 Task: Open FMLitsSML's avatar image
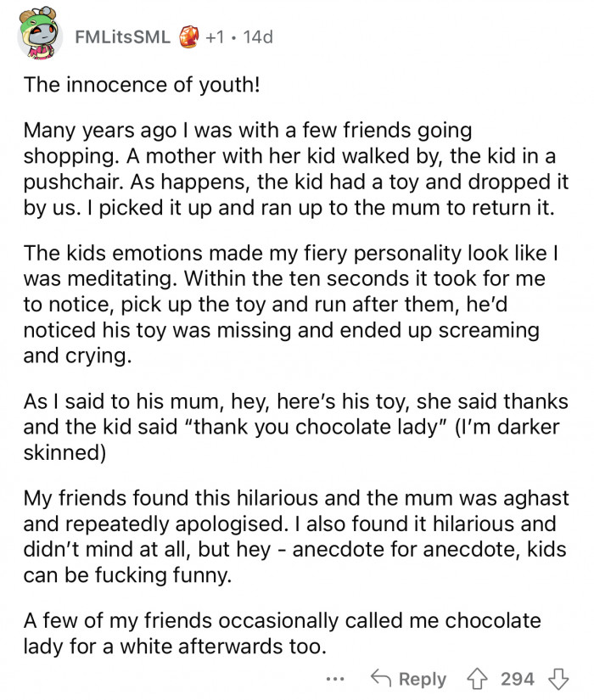40,36
